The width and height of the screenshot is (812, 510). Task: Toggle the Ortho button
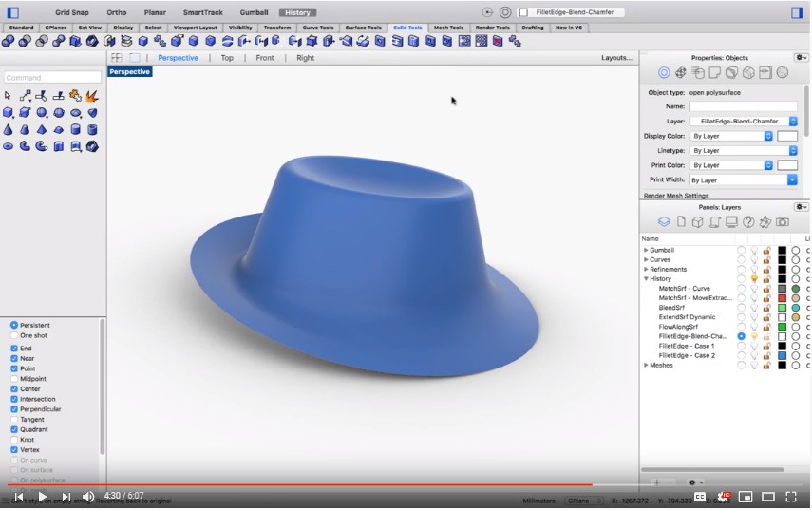click(x=117, y=12)
